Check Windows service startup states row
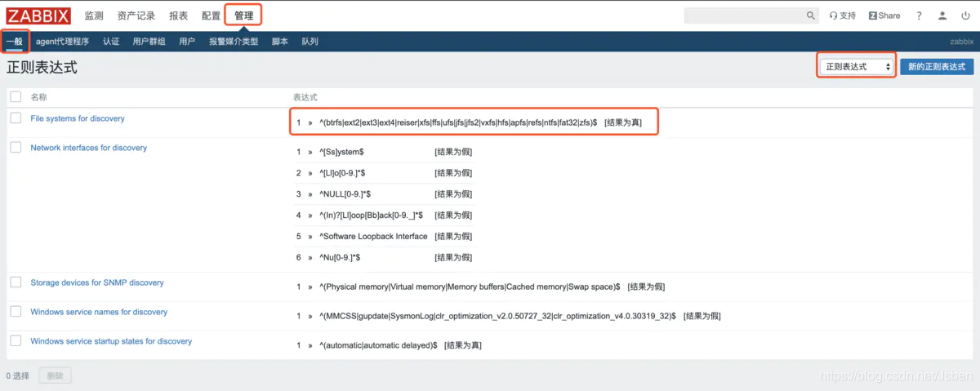This screenshot has width=980, height=391. point(16,341)
